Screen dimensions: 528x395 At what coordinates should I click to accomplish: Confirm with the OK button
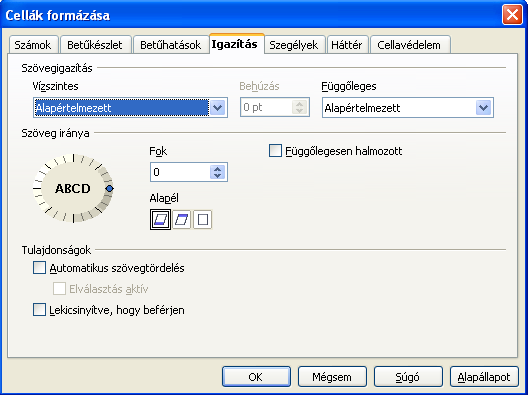pyautogui.click(x=256, y=377)
